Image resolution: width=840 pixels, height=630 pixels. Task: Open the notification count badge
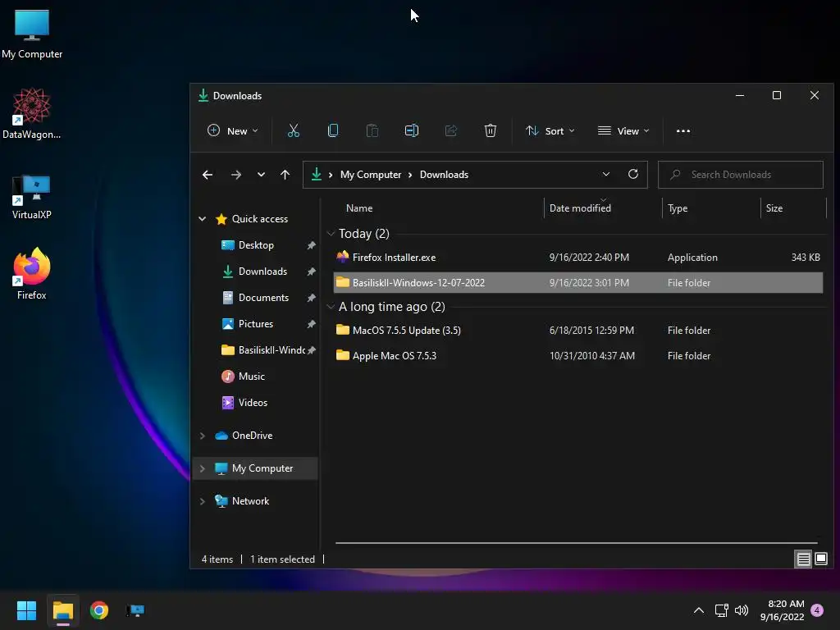pyautogui.click(x=817, y=610)
